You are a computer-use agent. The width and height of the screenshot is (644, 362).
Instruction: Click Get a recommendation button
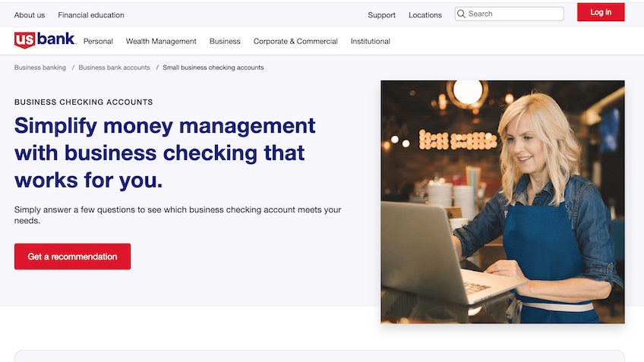click(x=72, y=257)
